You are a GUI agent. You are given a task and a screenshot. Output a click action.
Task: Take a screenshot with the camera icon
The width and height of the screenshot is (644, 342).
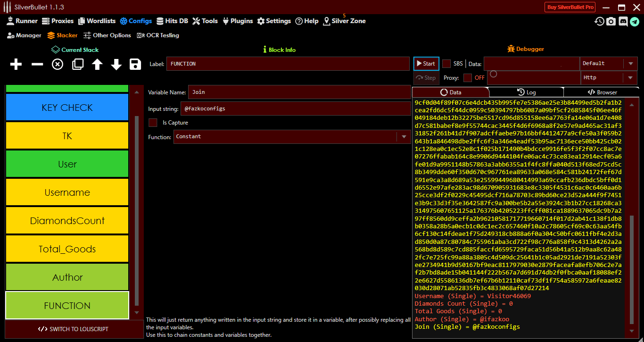611,21
